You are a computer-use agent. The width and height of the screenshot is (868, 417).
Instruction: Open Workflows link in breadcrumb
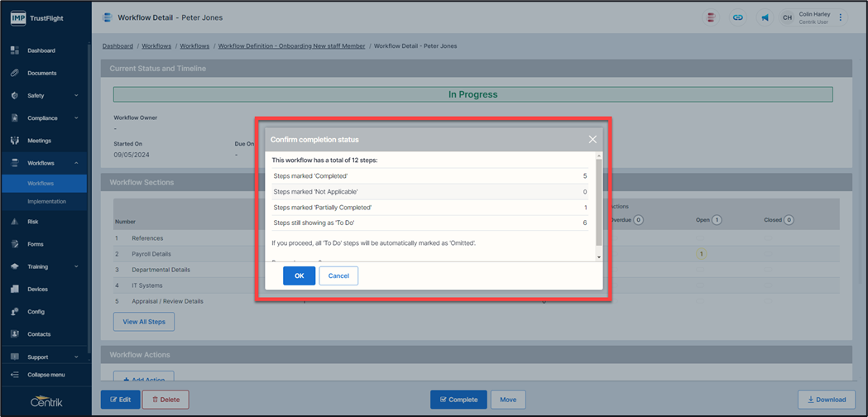click(x=156, y=46)
